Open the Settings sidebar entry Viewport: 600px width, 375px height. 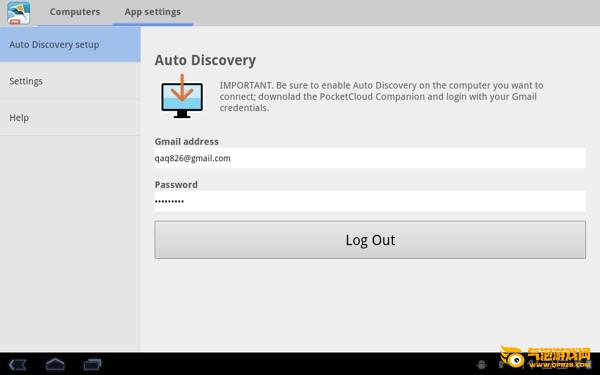(70, 81)
